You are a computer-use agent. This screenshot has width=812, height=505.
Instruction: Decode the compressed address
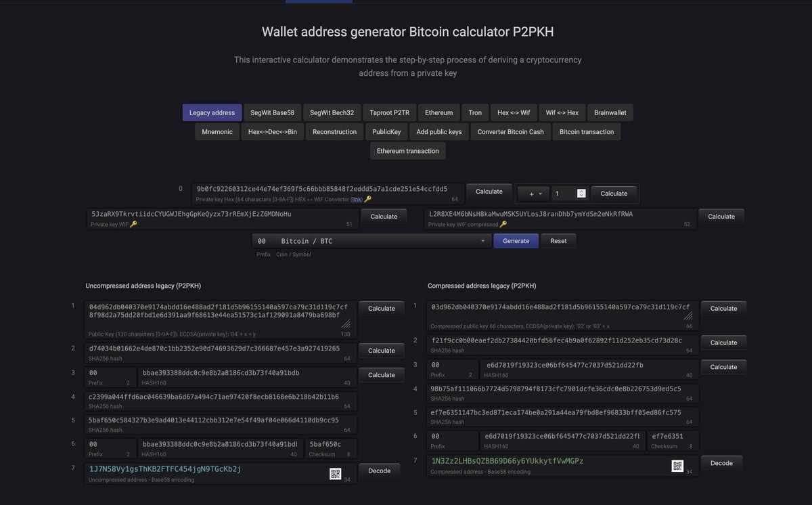(x=721, y=463)
